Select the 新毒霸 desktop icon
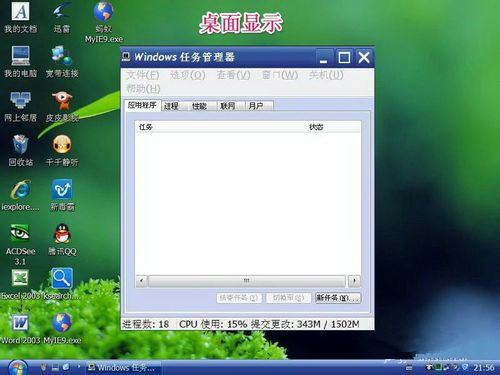Viewport: 500px width, 375px height. pos(62,195)
